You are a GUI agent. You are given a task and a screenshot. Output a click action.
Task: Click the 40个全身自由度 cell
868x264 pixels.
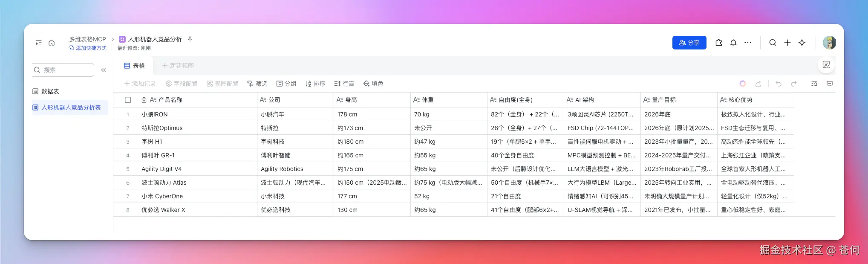click(x=525, y=155)
